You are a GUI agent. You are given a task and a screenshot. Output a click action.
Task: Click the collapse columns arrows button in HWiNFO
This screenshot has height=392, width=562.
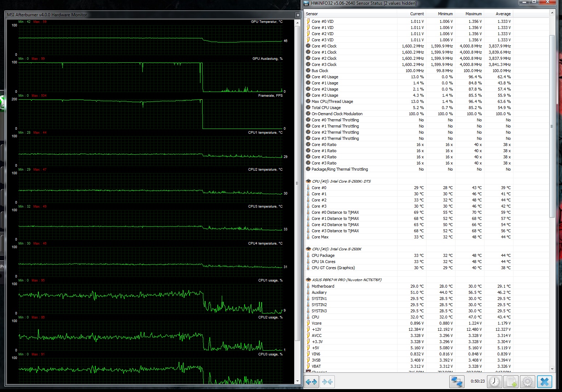click(327, 381)
